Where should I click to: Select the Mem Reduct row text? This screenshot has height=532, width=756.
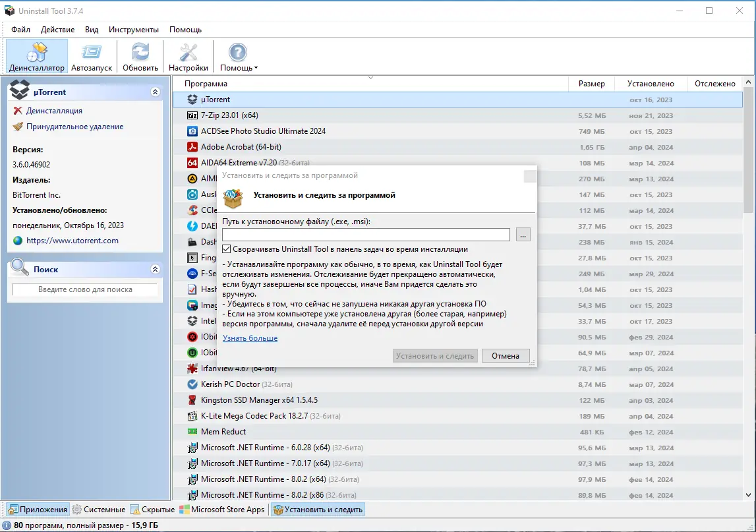223,432
